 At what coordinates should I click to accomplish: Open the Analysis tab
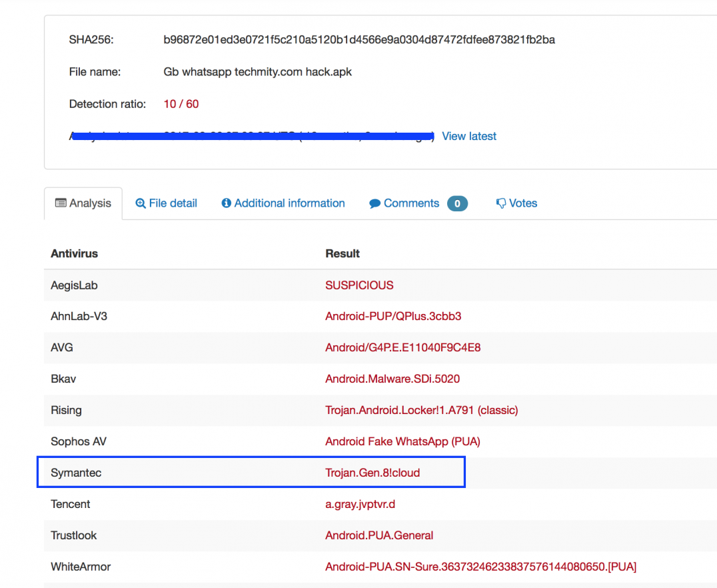[90, 203]
